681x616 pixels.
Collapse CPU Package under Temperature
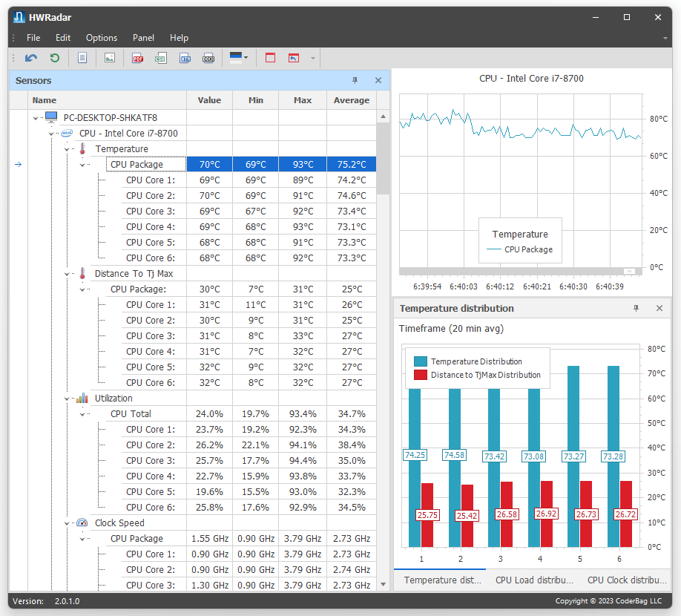tap(82, 165)
